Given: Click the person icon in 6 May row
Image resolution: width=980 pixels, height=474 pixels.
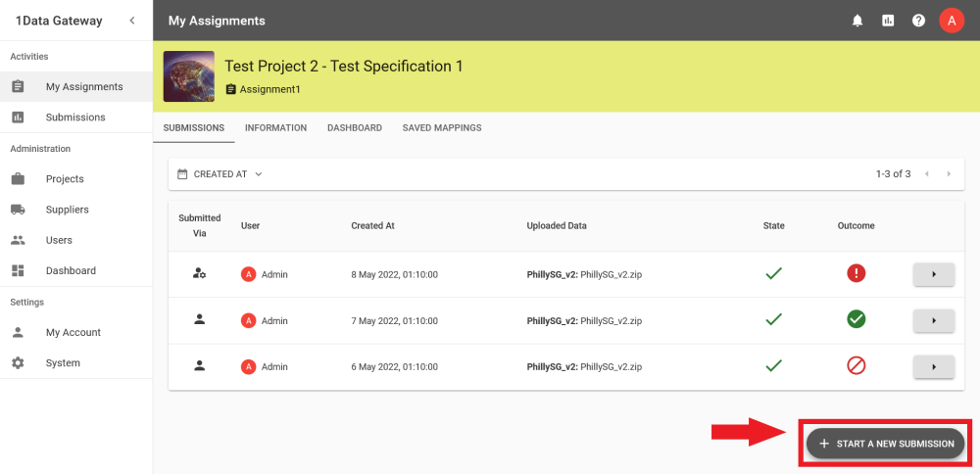Looking at the screenshot, I should 199,366.
